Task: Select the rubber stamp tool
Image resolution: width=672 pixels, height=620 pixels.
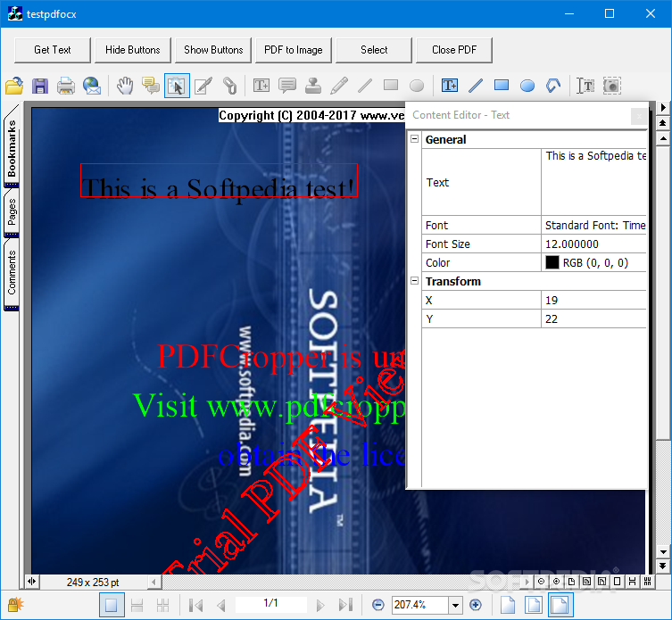Action: click(x=313, y=86)
